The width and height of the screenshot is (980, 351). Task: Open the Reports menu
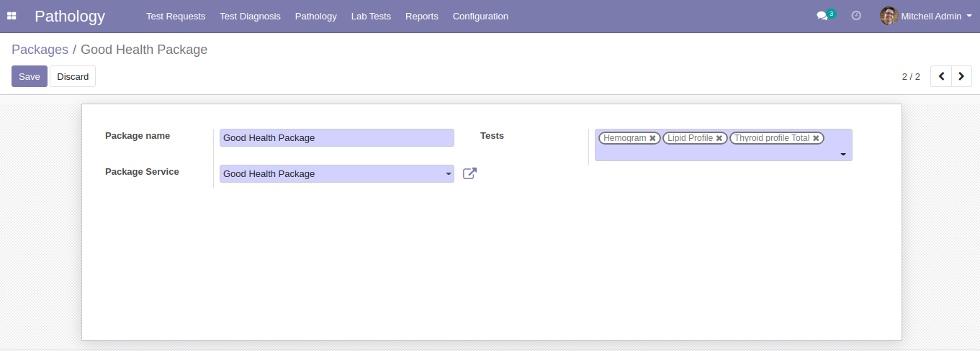click(x=422, y=16)
